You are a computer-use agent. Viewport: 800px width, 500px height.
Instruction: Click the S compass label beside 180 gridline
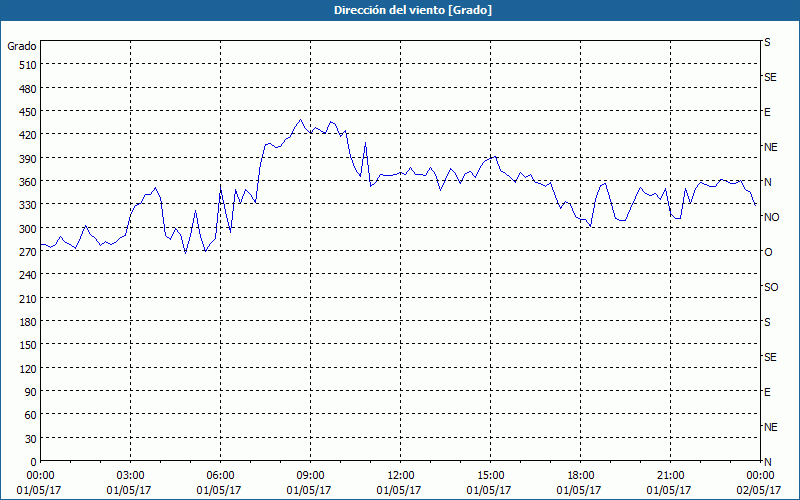point(767,322)
